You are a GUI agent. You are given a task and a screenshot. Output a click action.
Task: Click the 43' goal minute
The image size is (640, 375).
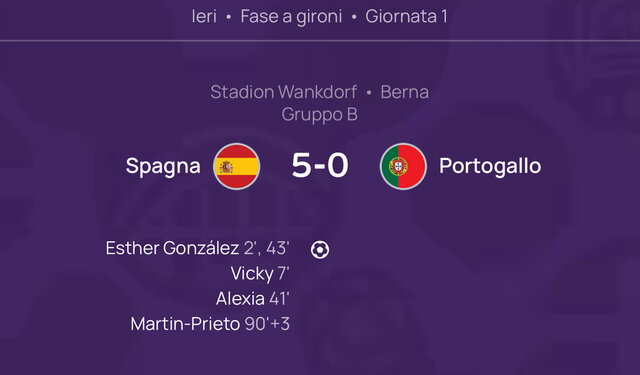click(x=278, y=248)
